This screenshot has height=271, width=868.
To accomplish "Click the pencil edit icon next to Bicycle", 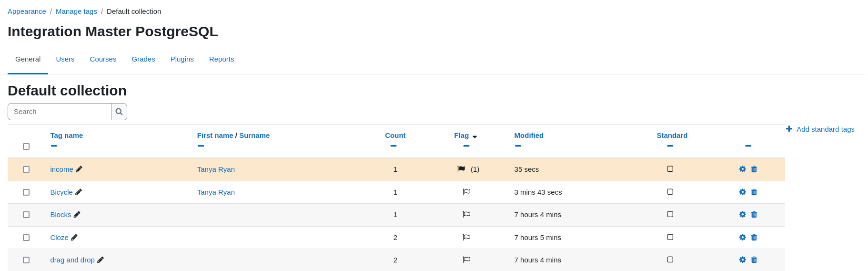I will point(79,192).
